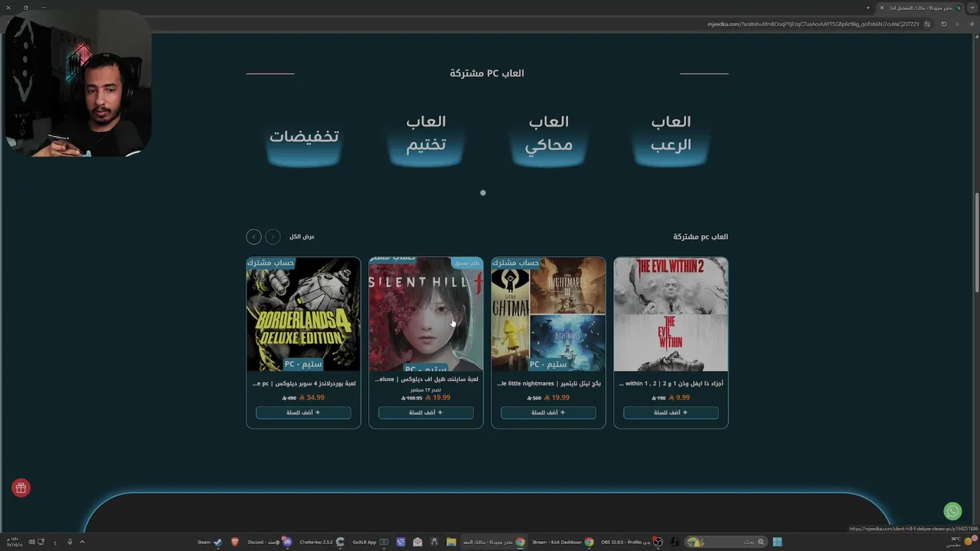Open Chatterino 2.5.2 in the taskbar
The width and height of the screenshot is (980, 551).
pyautogui.click(x=322, y=542)
